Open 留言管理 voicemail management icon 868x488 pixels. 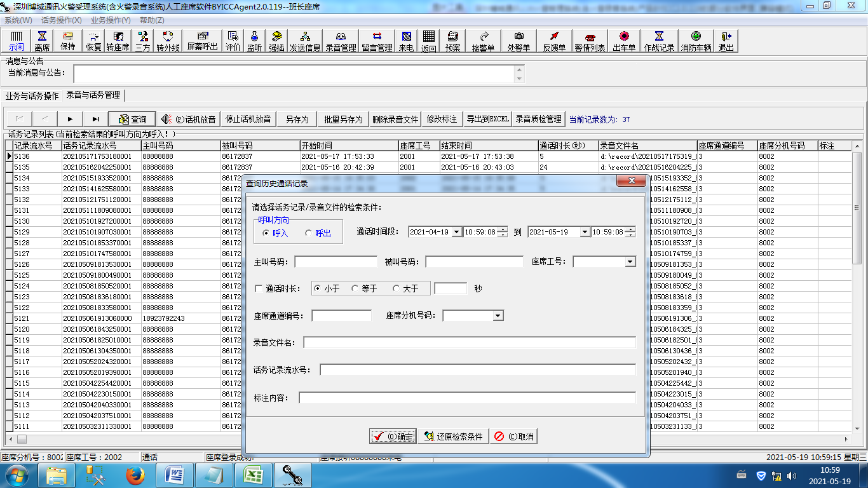click(377, 41)
